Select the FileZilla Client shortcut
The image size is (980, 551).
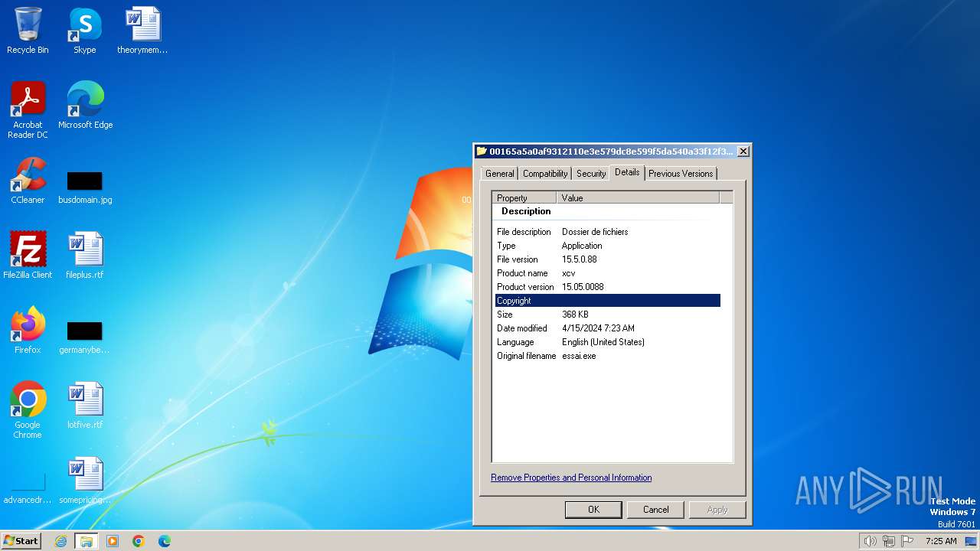coord(28,256)
